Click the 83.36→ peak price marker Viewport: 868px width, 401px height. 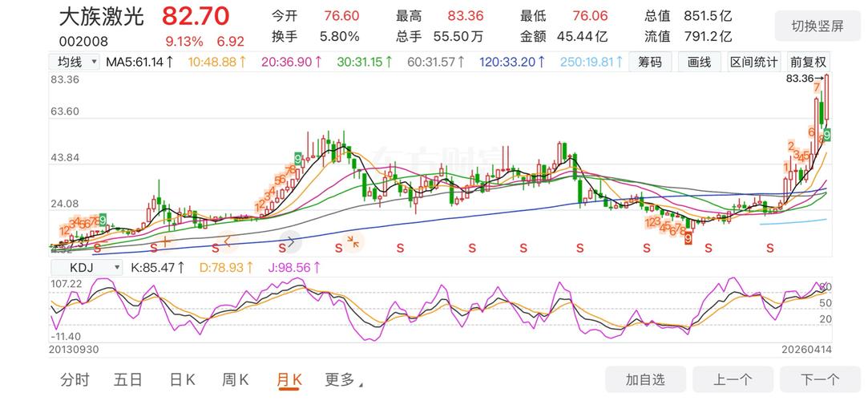point(805,79)
